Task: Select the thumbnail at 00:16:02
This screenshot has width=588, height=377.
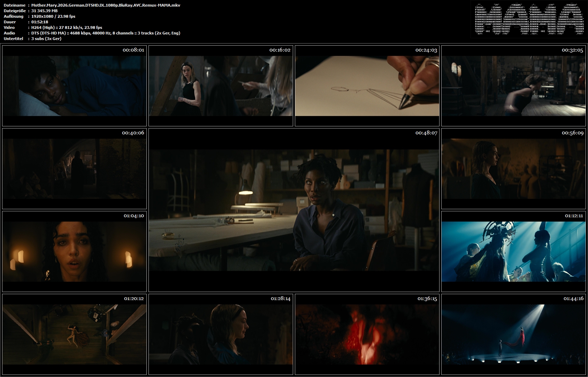Action: click(x=221, y=86)
